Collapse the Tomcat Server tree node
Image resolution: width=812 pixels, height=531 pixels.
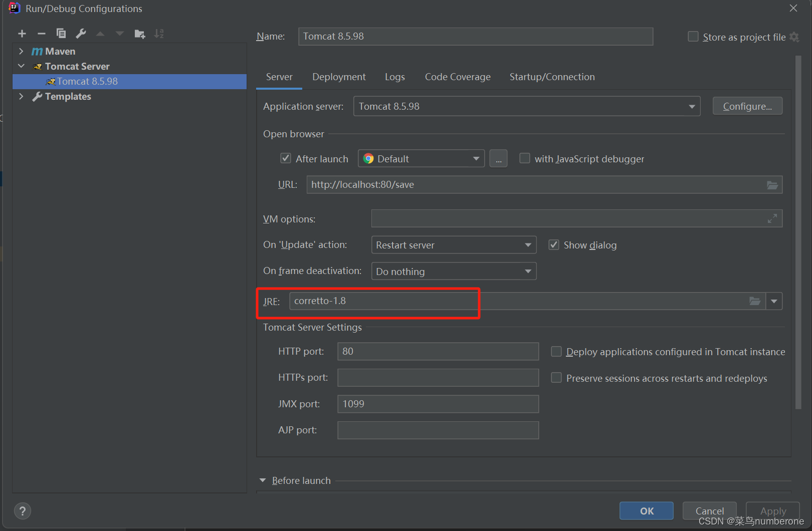(21, 66)
